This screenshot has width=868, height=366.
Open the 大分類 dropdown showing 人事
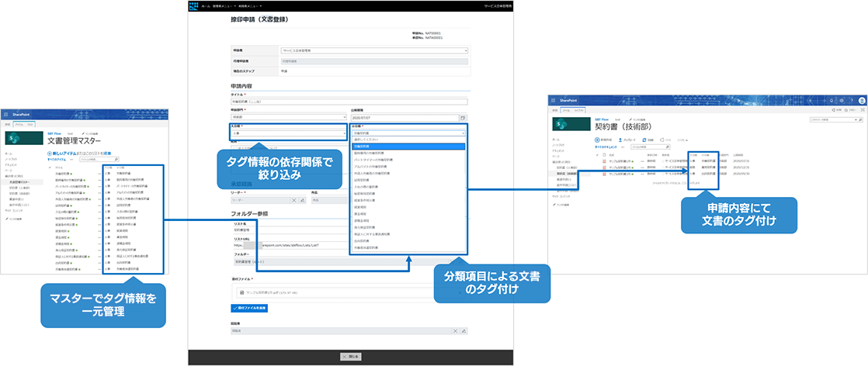tap(288, 133)
